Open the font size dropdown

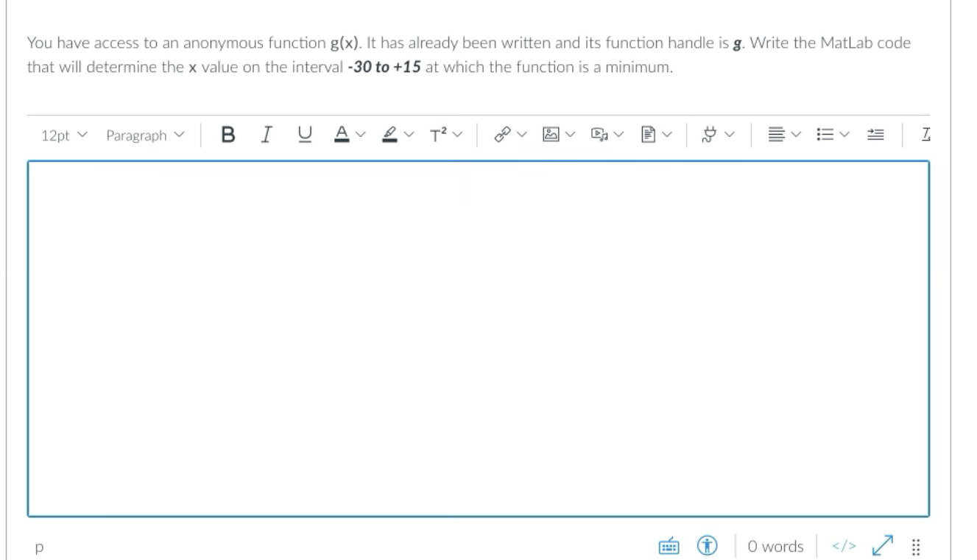click(65, 135)
